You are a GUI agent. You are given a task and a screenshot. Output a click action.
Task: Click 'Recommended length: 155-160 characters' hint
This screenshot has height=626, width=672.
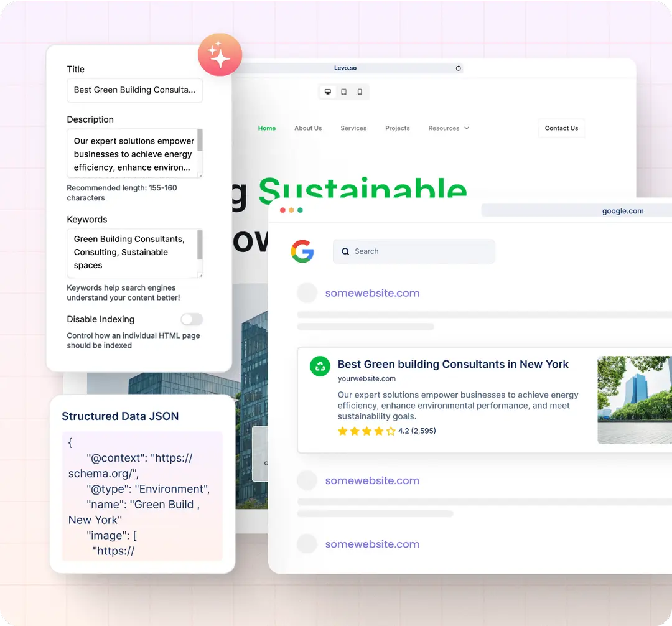(x=122, y=193)
